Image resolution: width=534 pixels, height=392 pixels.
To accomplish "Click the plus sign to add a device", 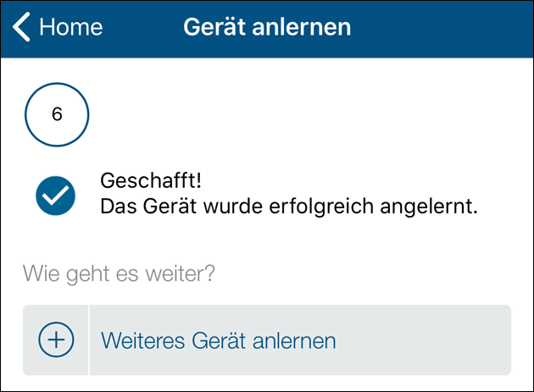I will tap(56, 340).
